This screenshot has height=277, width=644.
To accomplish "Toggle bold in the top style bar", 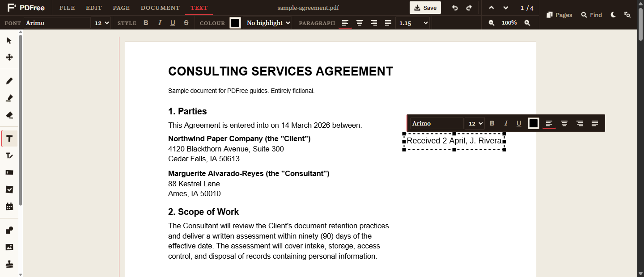I will (x=146, y=23).
